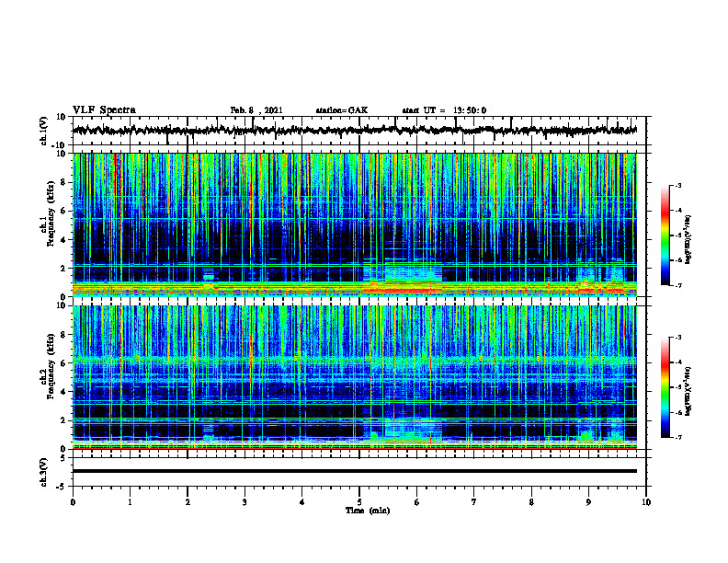Click the "-4" label on ch.2 colorbar
This screenshot has height=563, width=728.
click(678, 362)
